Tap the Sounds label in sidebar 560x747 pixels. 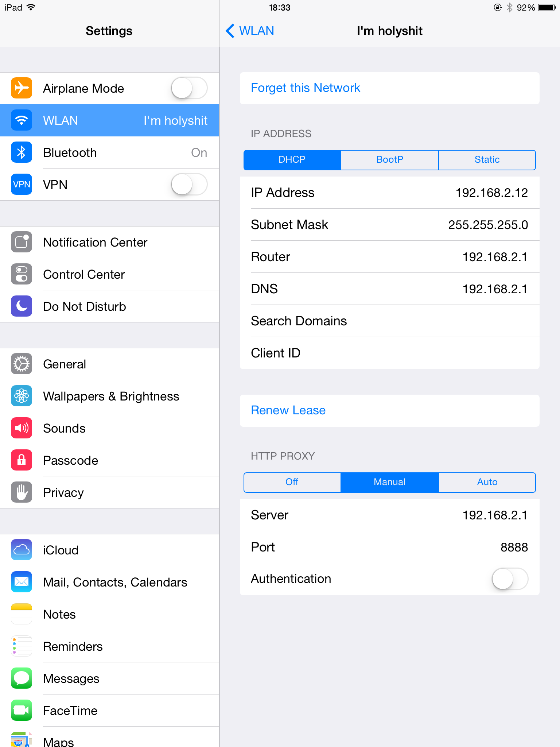click(64, 428)
